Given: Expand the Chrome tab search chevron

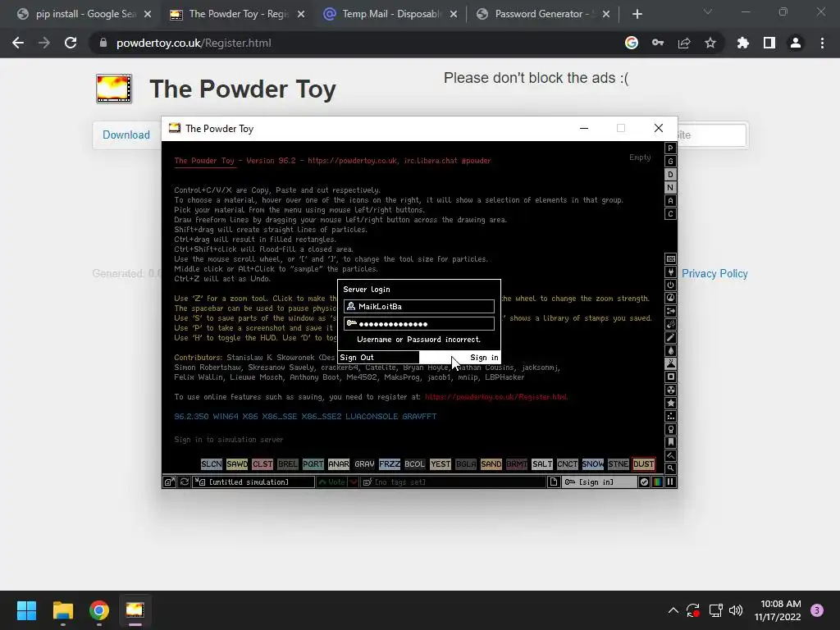Looking at the screenshot, I should (x=708, y=11).
